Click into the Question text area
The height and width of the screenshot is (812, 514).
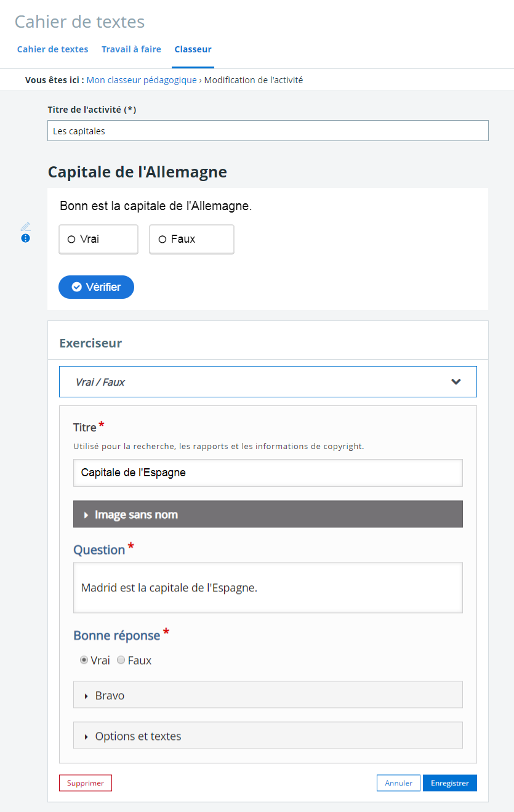[x=268, y=588]
